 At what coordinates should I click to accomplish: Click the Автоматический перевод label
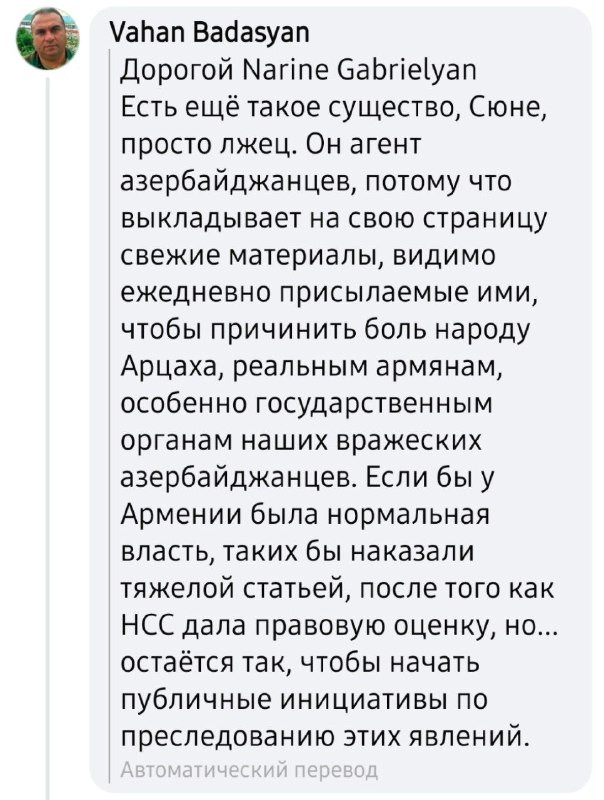coord(249,770)
